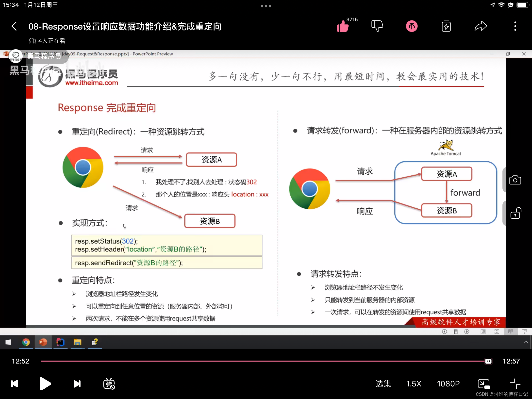This screenshot has width=532, height=399.
Task: Open the three-dot more options menu
Action: click(x=515, y=26)
